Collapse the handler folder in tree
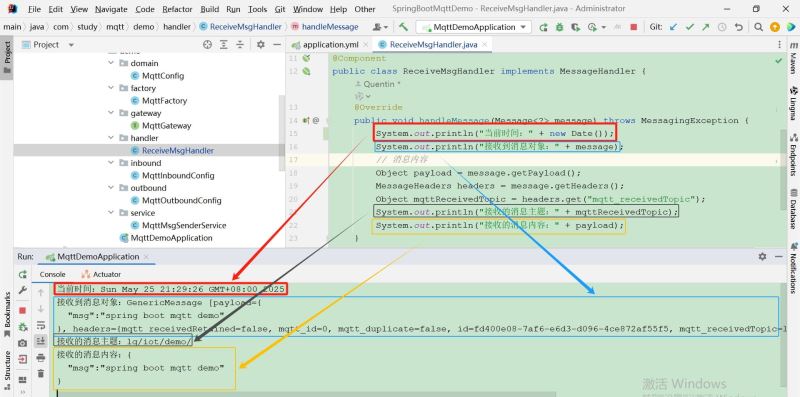This screenshot has height=397, width=800. (111, 138)
